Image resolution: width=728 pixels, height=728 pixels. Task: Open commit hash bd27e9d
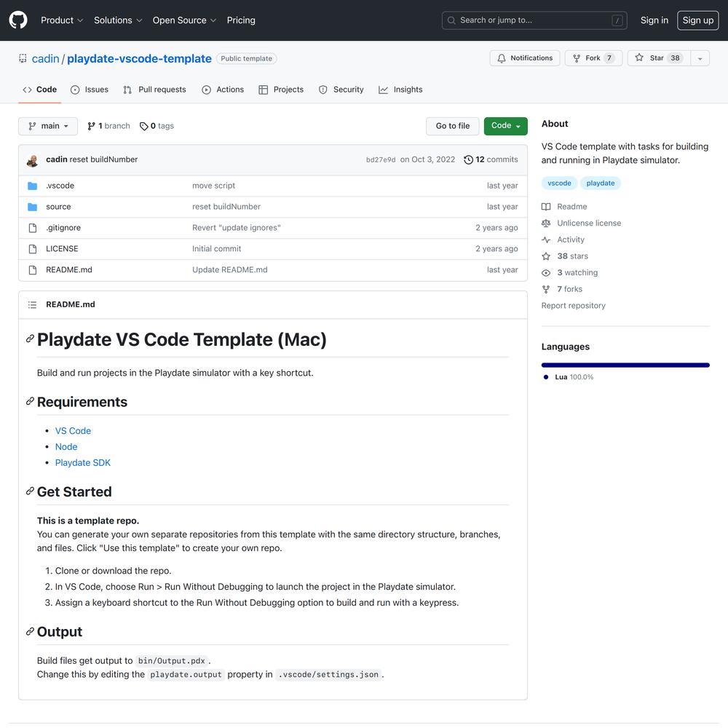381,160
